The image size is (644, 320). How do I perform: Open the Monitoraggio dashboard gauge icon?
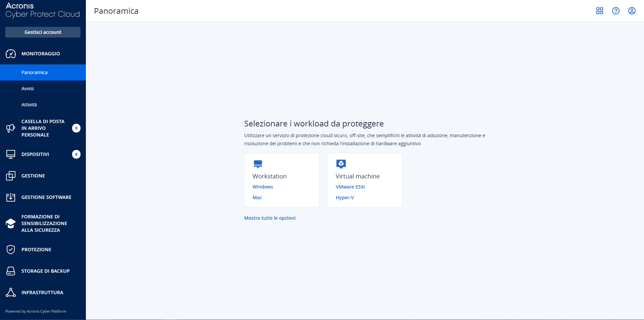coord(10,54)
